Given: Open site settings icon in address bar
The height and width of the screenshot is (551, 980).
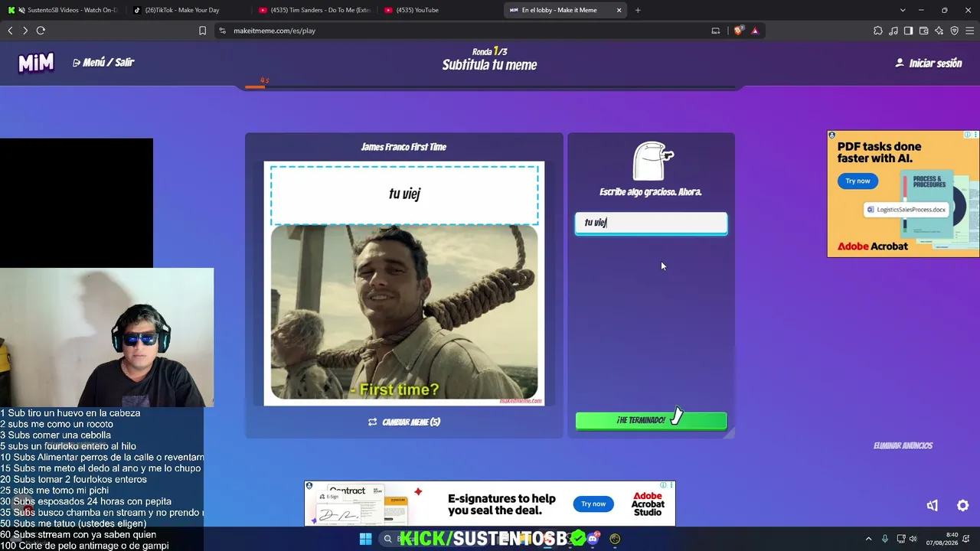Looking at the screenshot, I should 222,31.
